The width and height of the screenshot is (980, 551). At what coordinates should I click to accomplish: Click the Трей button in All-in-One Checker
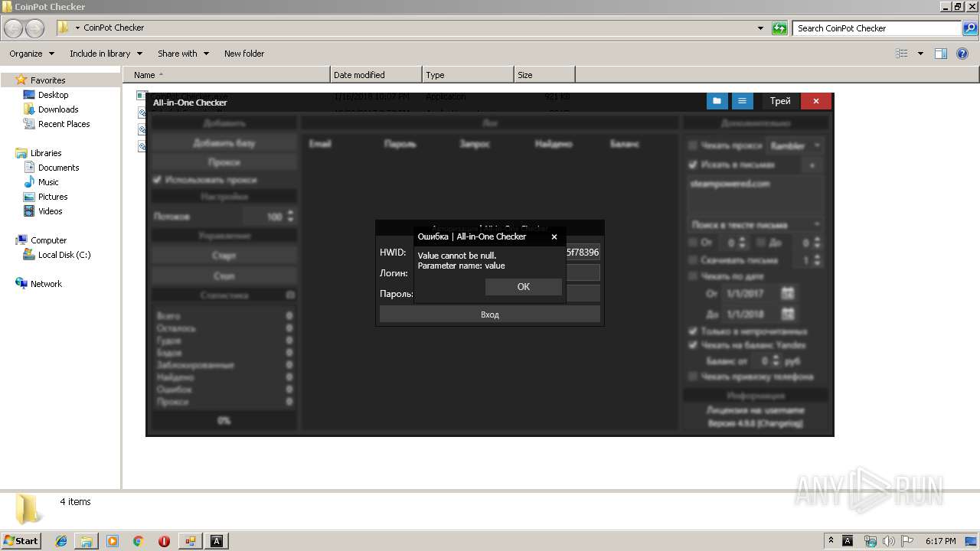pyautogui.click(x=780, y=101)
